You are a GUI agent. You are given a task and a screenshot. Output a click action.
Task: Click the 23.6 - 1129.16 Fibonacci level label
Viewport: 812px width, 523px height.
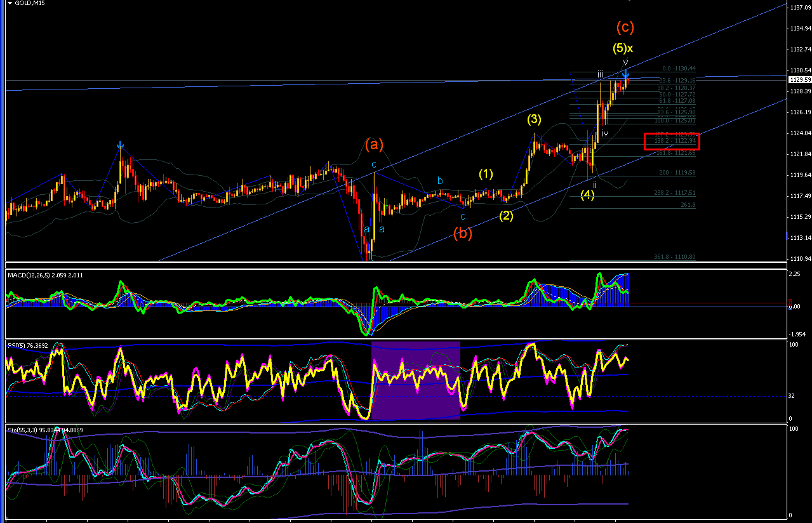(x=677, y=81)
